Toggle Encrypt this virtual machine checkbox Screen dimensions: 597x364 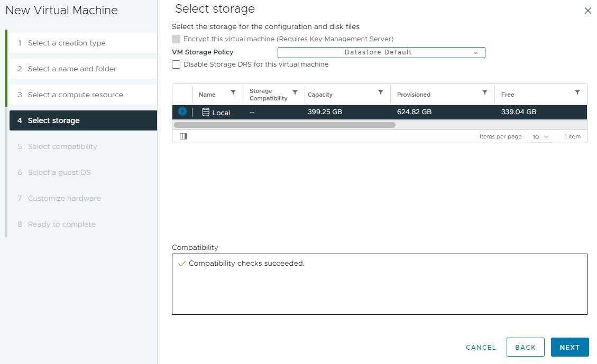(x=176, y=39)
